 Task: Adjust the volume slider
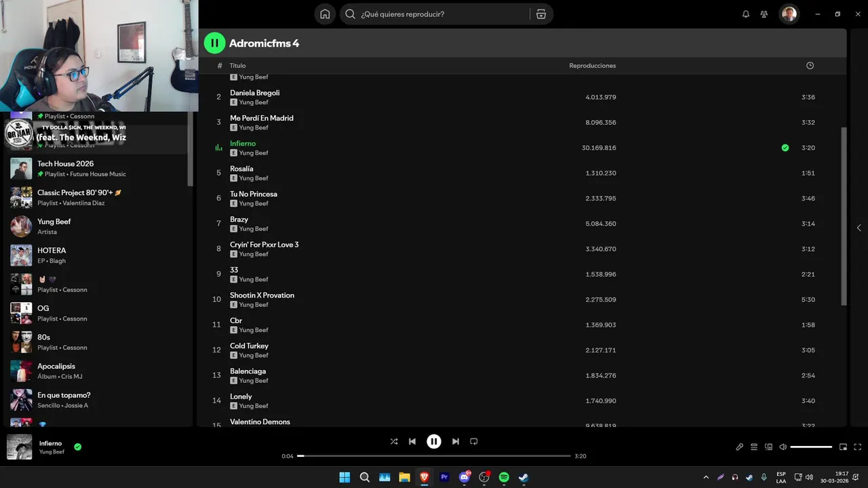pyautogui.click(x=811, y=447)
